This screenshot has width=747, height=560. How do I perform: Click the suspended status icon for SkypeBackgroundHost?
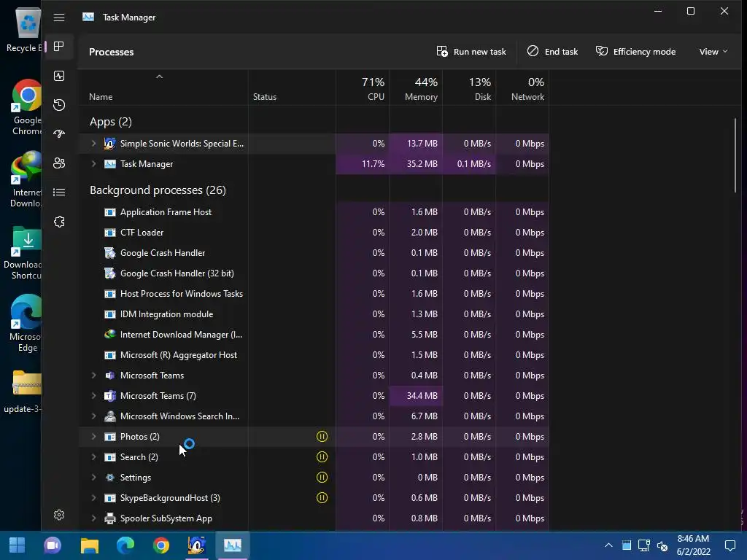322,497
